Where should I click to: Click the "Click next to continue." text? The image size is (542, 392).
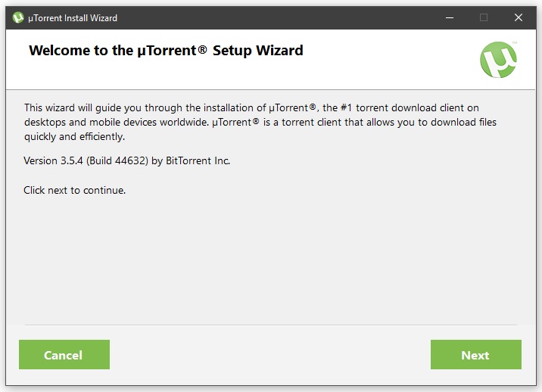click(x=75, y=190)
